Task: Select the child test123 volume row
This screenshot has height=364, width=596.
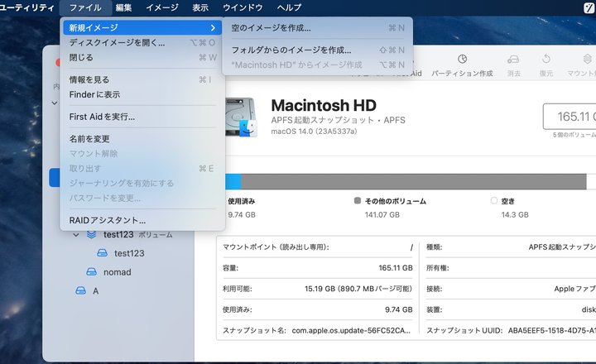Action: coord(123,253)
